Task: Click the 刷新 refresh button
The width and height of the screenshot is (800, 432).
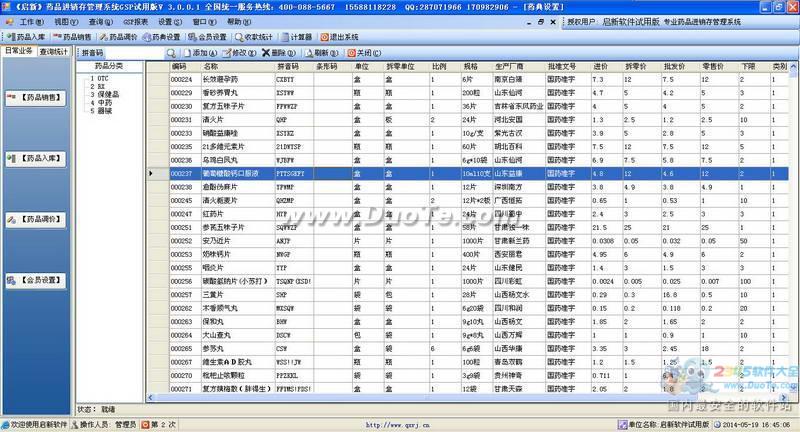Action: (x=322, y=53)
